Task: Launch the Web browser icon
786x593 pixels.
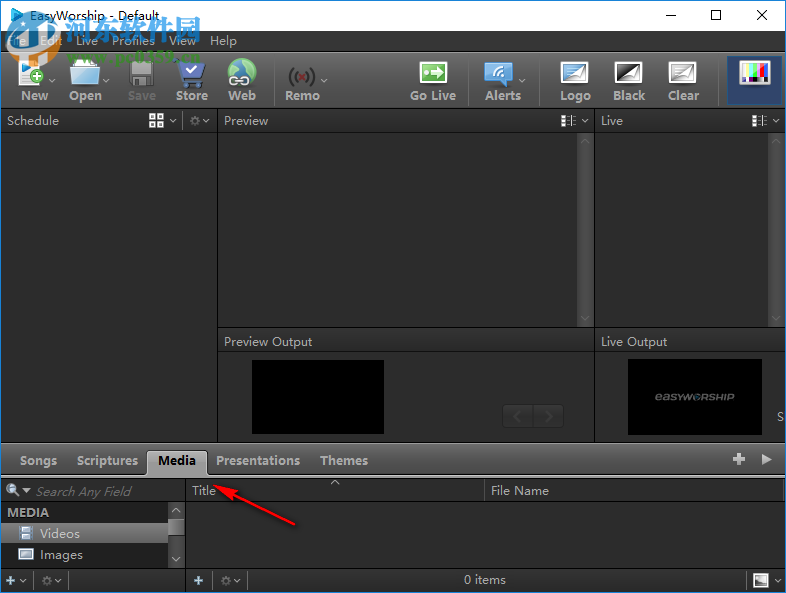Action: 242,73
